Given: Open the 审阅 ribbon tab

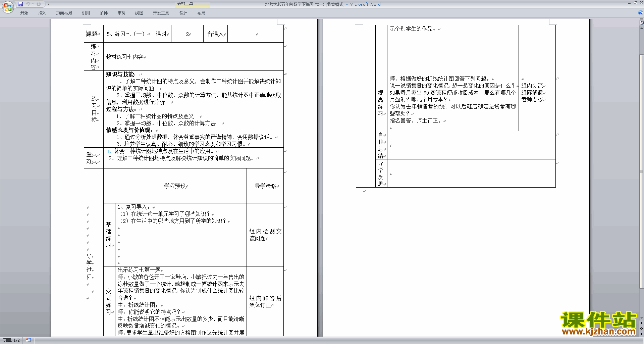Looking at the screenshot, I should coord(121,13).
